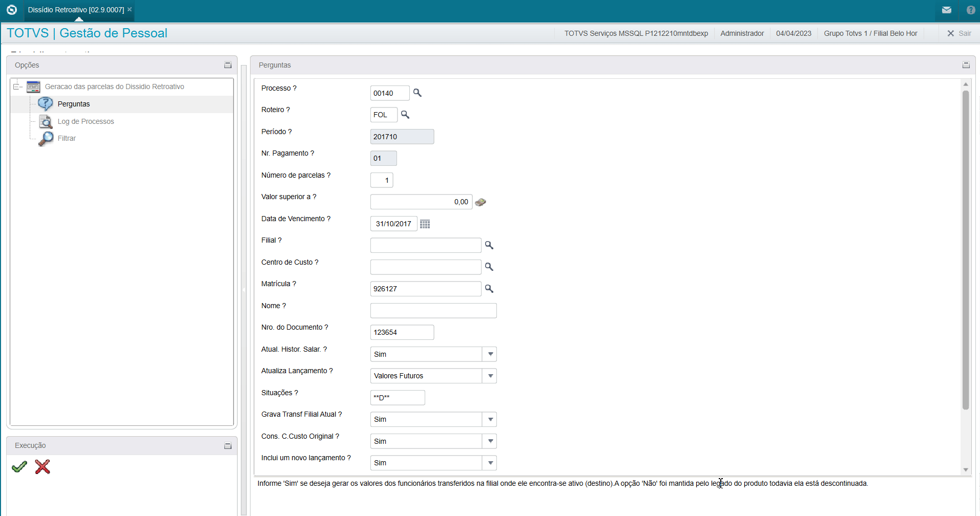The height and width of the screenshot is (516, 980).
Task: Open the calendar for Data de Vencimento
Action: point(425,224)
